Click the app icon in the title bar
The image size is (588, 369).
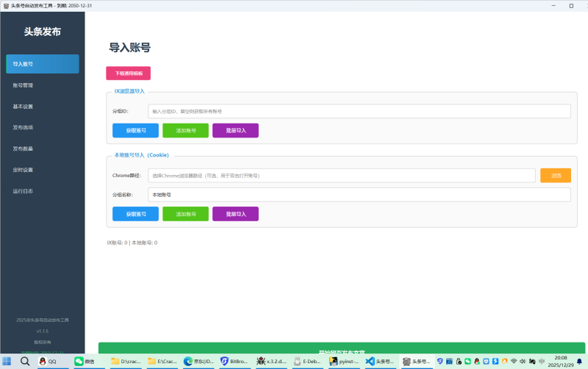click(6, 6)
